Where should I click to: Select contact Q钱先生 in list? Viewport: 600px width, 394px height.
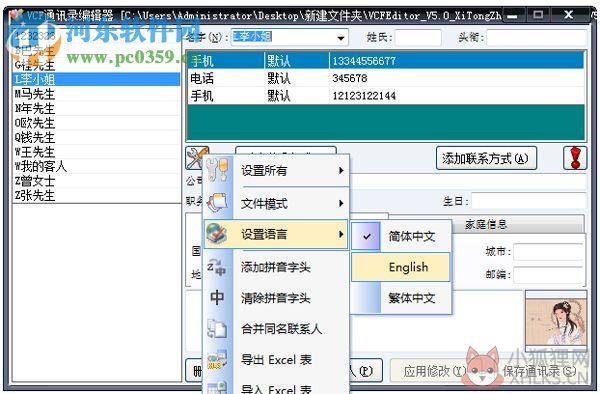pyautogui.click(x=96, y=137)
